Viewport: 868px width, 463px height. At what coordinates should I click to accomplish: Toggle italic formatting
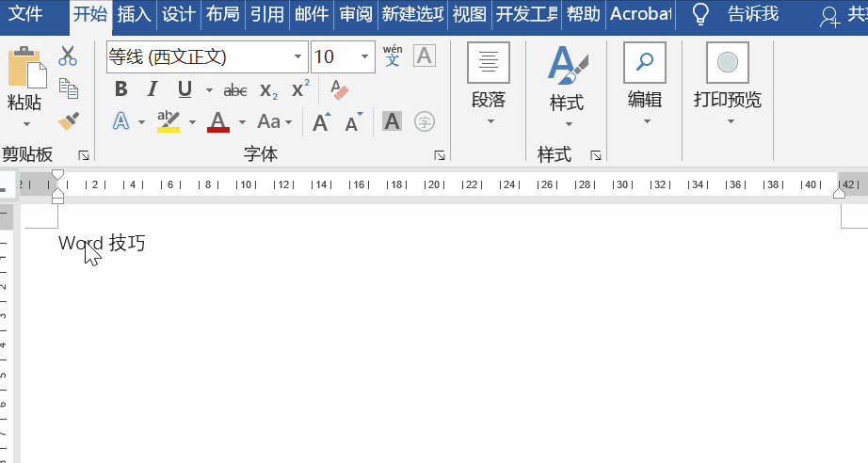tap(153, 89)
